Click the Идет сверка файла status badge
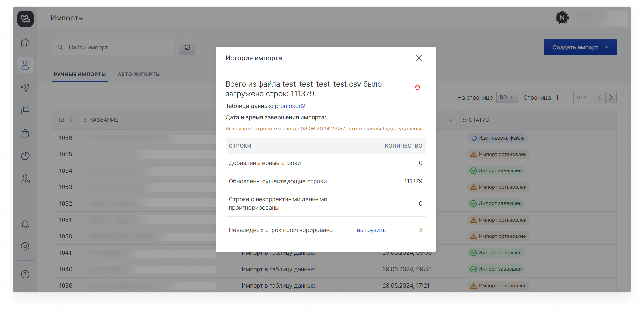644x312 pixels. [497, 138]
